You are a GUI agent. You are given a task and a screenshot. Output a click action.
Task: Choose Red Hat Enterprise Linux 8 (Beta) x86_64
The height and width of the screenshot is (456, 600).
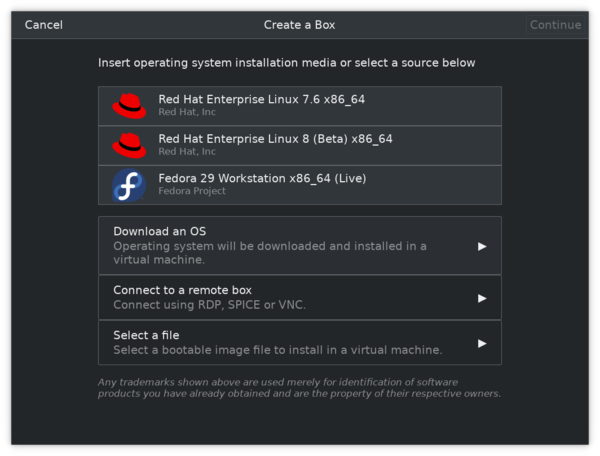coord(300,145)
